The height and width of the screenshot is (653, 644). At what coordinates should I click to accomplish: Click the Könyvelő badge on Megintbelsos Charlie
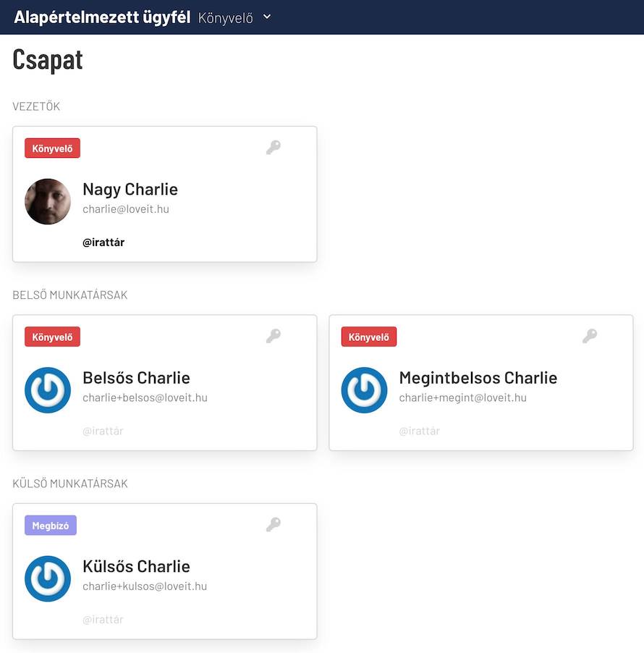click(x=369, y=337)
